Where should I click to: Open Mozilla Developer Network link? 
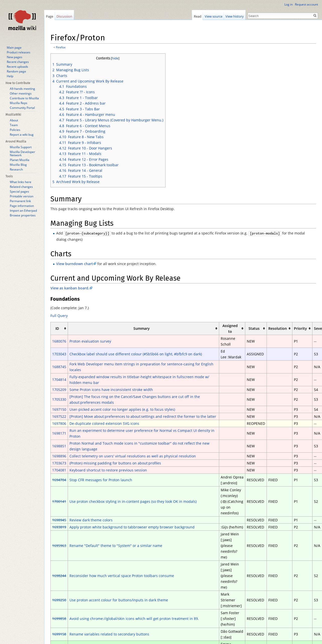click(22, 153)
